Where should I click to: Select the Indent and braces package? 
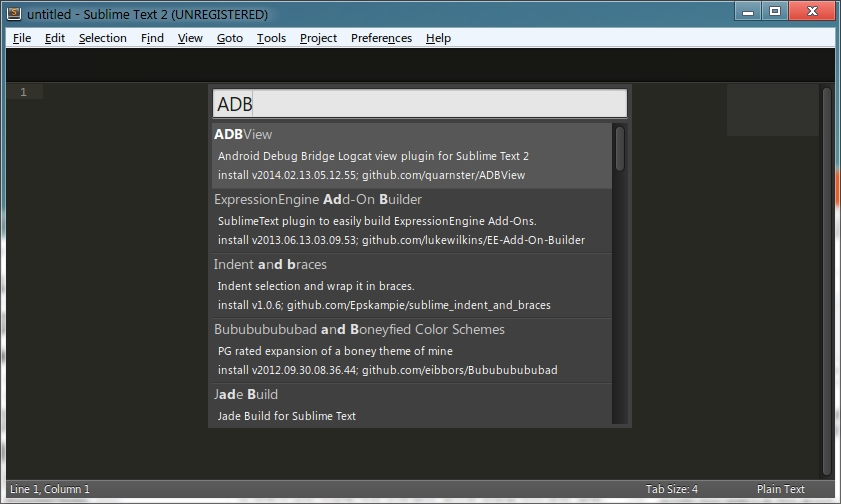click(412, 285)
